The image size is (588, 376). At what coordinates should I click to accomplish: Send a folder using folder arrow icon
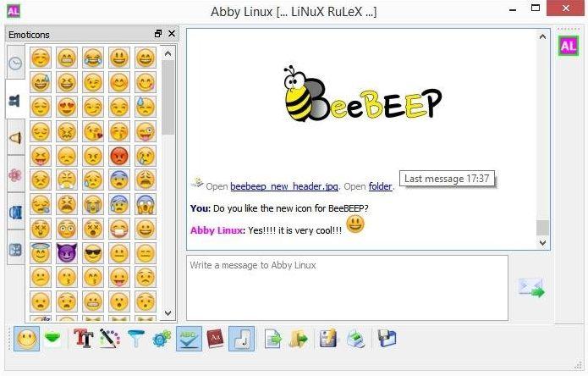point(298,339)
